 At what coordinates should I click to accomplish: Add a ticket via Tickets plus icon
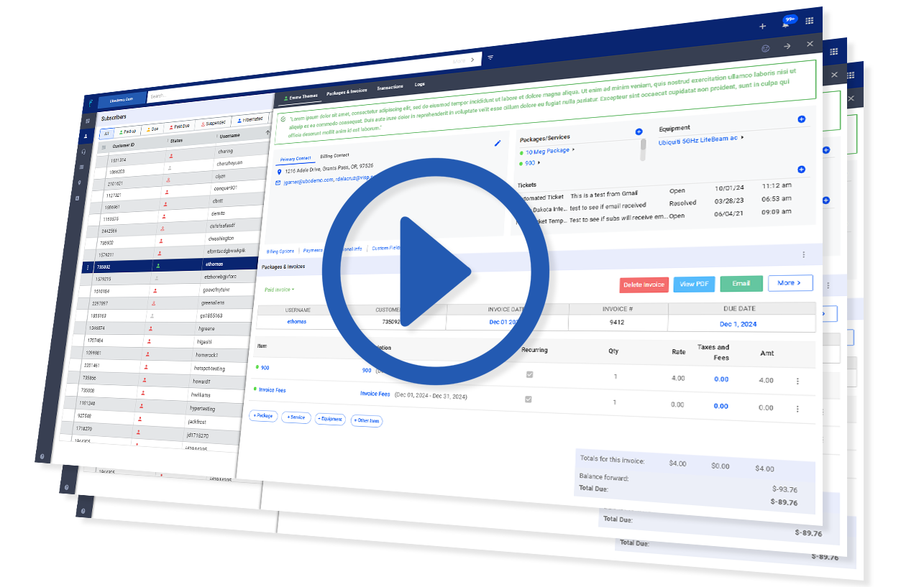pyautogui.click(x=801, y=170)
